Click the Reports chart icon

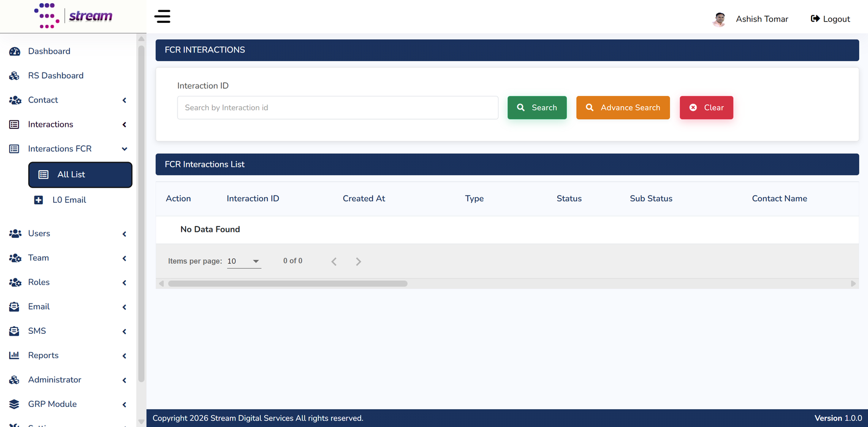pyautogui.click(x=14, y=355)
